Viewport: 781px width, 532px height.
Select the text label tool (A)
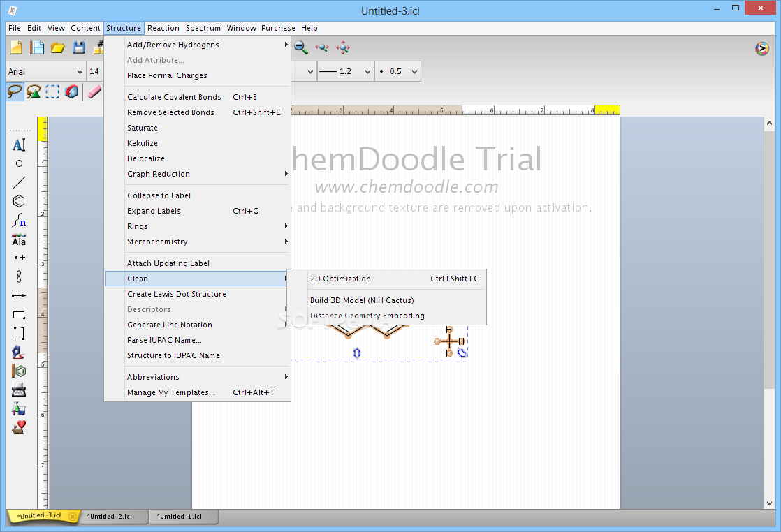click(19, 145)
